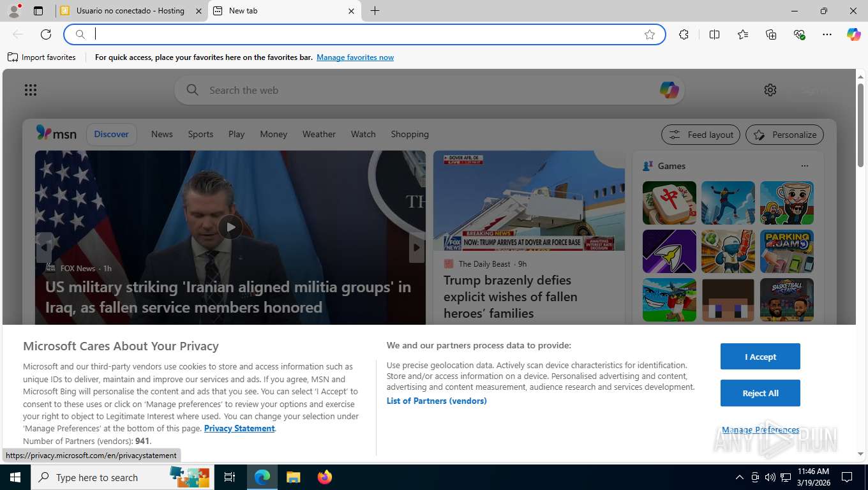Open the Basketball Stars game tile
The width and height of the screenshot is (868, 490).
[787, 300]
